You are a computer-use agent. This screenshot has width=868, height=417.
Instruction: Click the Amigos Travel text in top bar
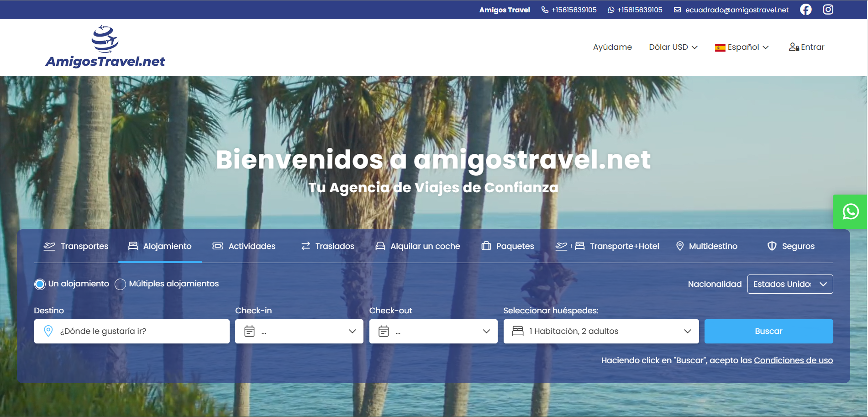point(505,10)
